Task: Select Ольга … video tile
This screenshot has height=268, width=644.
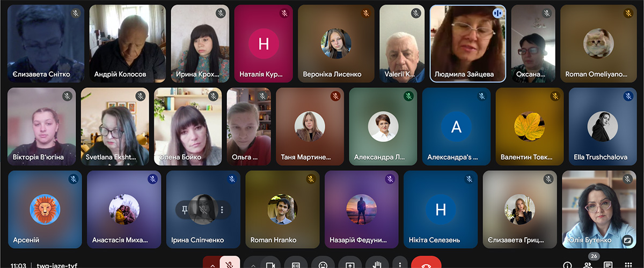Action: point(249,126)
